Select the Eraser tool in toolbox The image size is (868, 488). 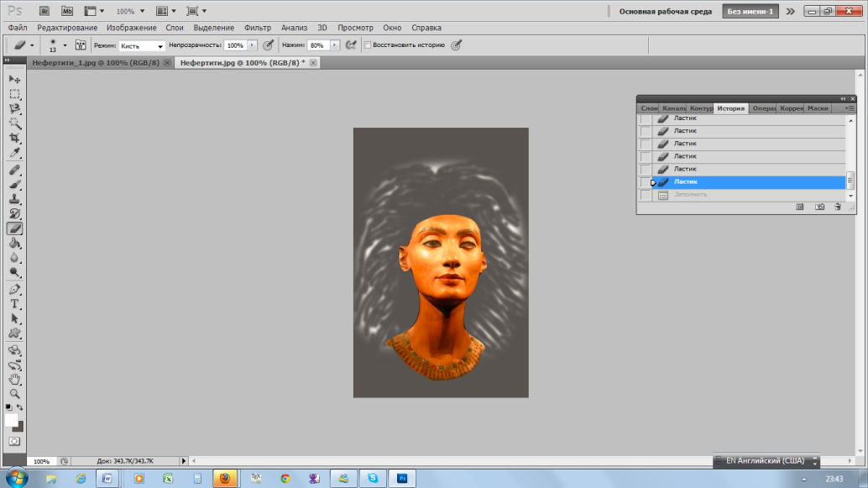click(14, 228)
